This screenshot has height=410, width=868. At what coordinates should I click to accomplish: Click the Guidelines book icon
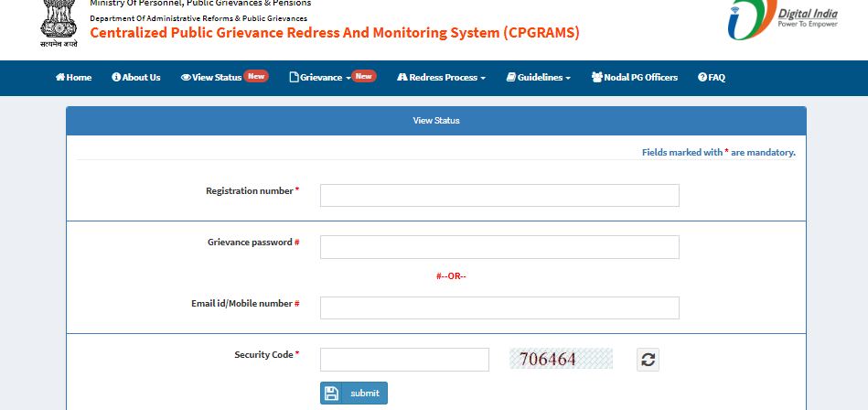coord(510,78)
